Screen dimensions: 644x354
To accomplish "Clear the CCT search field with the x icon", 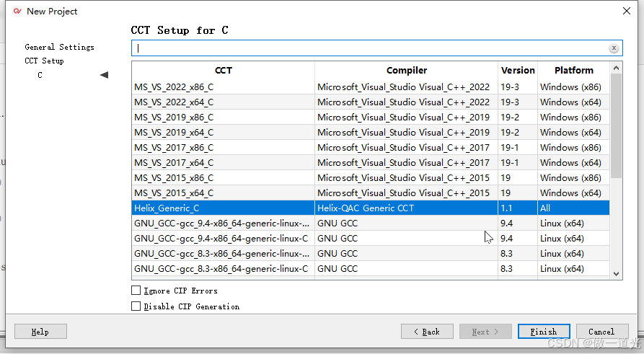I will coord(614,48).
